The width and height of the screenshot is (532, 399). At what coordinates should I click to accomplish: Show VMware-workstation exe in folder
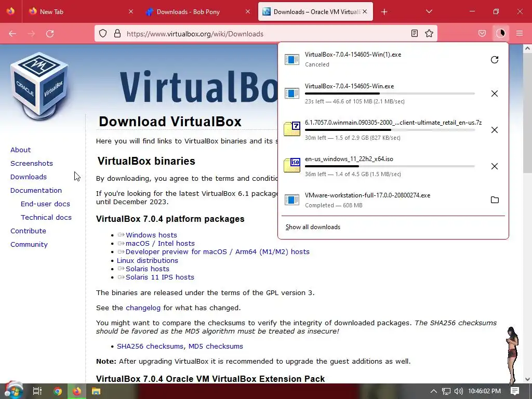[x=495, y=200]
